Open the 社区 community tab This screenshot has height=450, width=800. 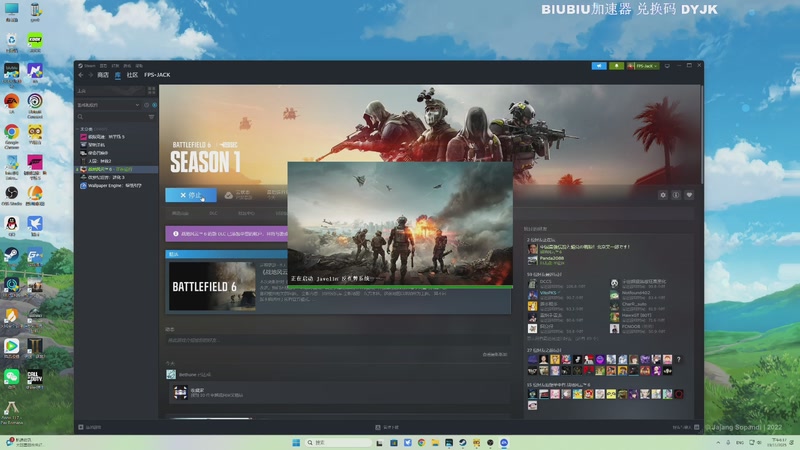133,75
